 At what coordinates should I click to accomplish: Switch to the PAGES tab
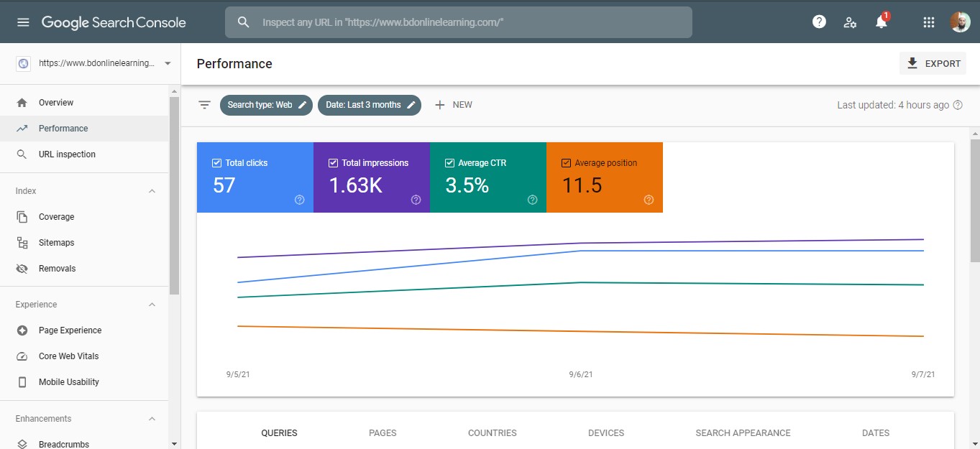pos(383,432)
